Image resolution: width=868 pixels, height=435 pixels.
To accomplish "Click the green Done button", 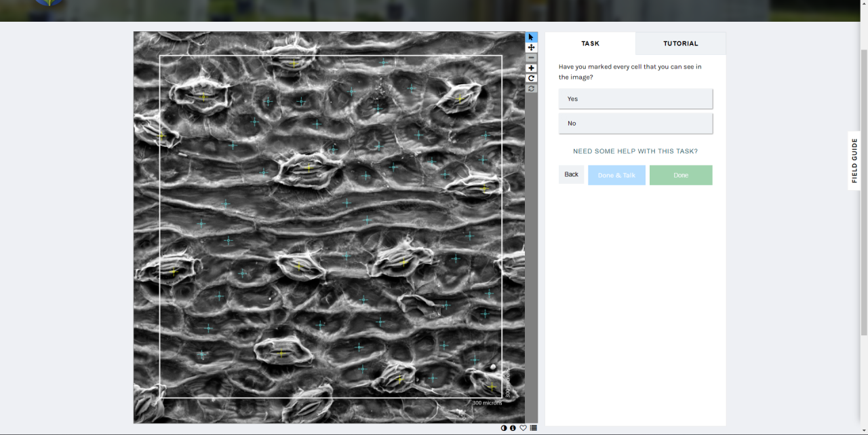I will click(x=681, y=175).
